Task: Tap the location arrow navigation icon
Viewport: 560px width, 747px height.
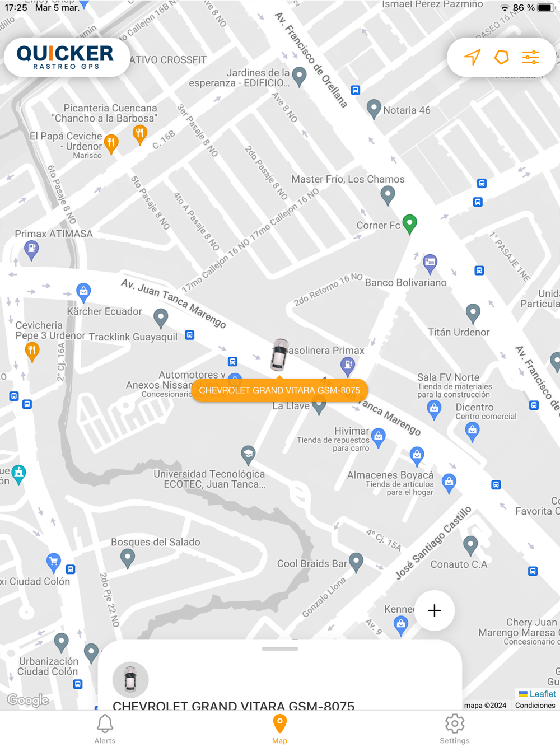Action: [472, 57]
